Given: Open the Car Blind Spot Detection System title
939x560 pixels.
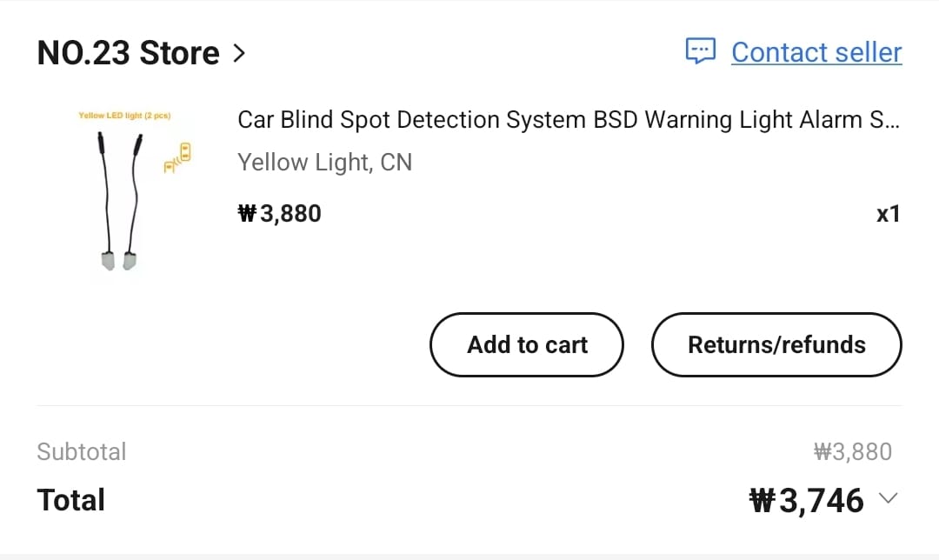Looking at the screenshot, I should click(x=568, y=120).
